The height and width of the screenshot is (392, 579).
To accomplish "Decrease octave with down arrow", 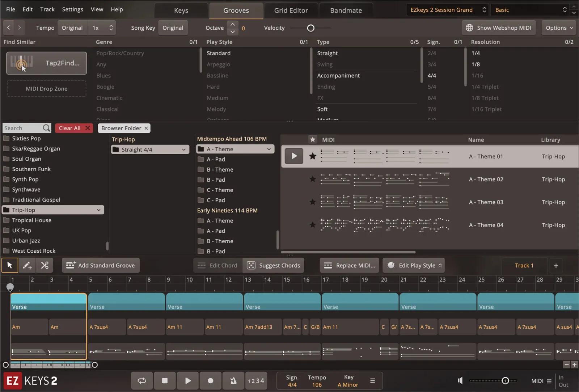I will tap(233, 31).
